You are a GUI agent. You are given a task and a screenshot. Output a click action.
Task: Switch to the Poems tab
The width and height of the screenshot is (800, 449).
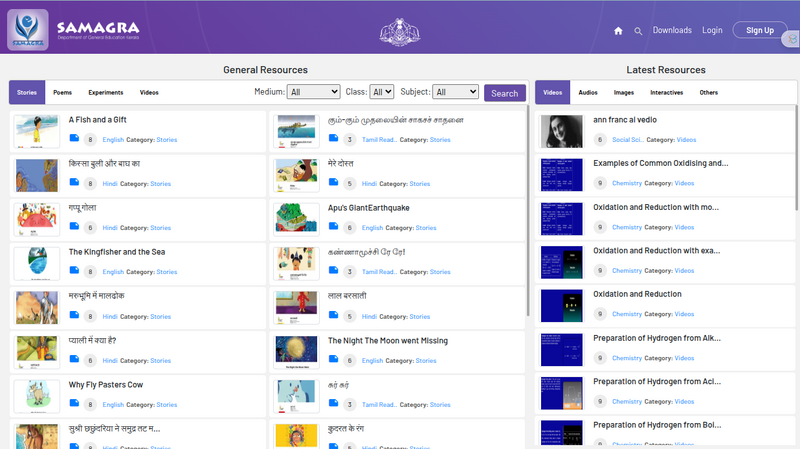pos(62,93)
